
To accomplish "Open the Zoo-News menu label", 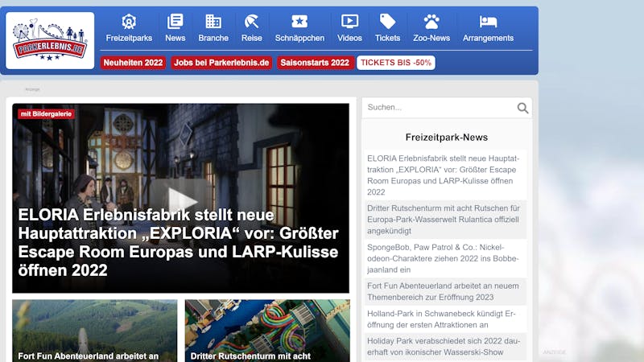I will [431, 38].
